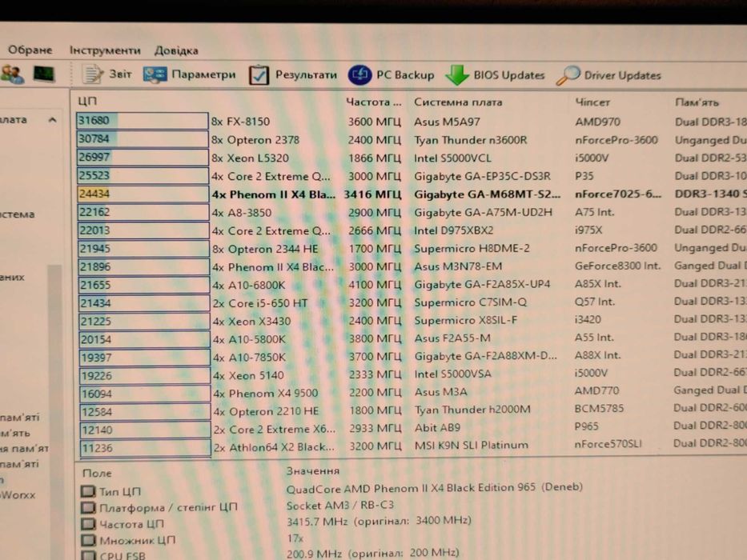The image size is (747, 560).
Task: Click QuadCore AMD Phenom II X4 value
Action: click(x=434, y=488)
